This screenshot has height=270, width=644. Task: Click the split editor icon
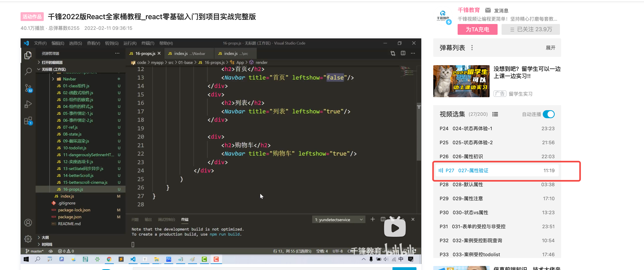[x=403, y=53]
